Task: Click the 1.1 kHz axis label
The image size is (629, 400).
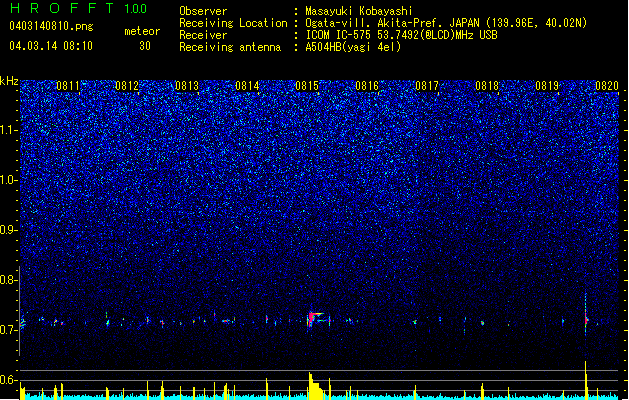Action: [9, 130]
